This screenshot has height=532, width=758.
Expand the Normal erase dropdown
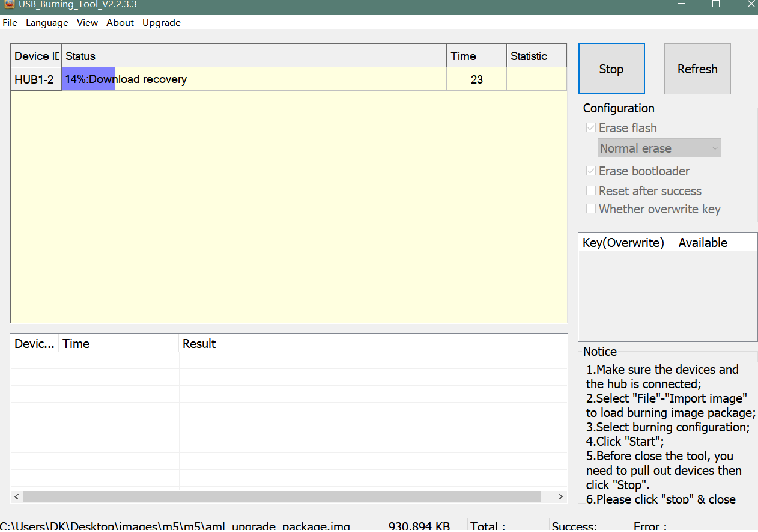click(659, 148)
